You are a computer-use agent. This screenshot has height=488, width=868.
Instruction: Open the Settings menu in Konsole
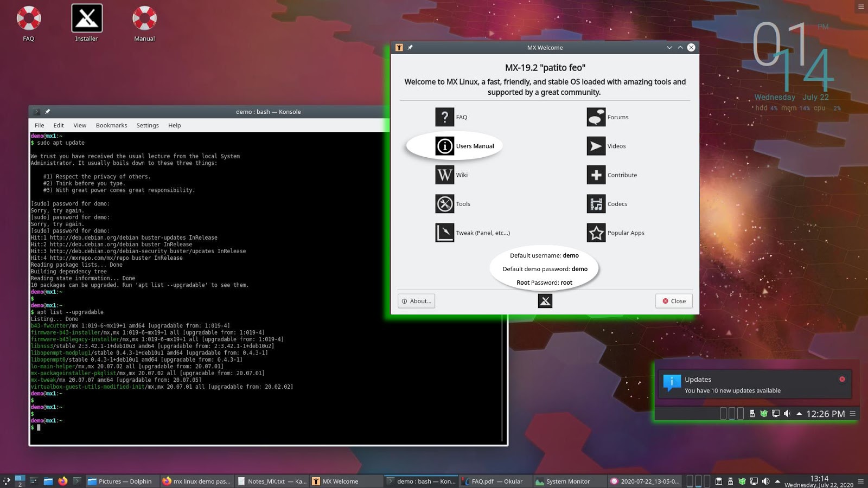coord(148,125)
